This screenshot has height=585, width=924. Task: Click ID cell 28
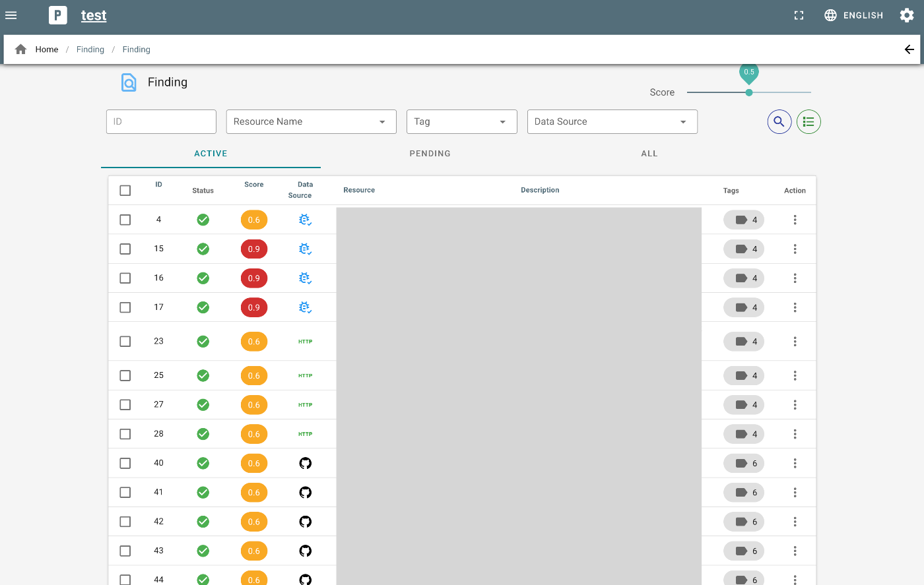coord(158,433)
